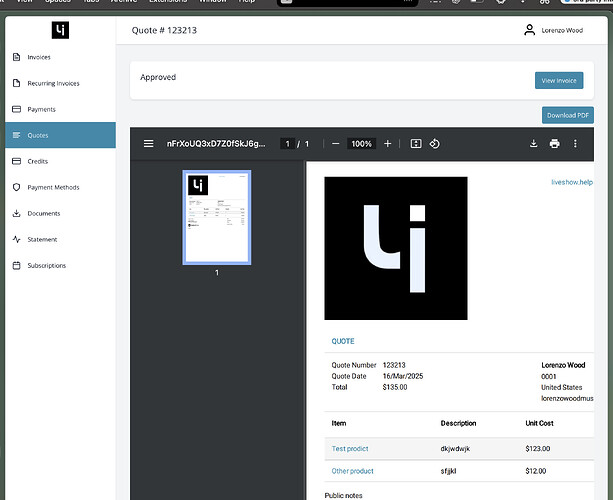Screen dimensions: 613x500
Task: Click the large logo in the PDF
Action: click(x=396, y=248)
